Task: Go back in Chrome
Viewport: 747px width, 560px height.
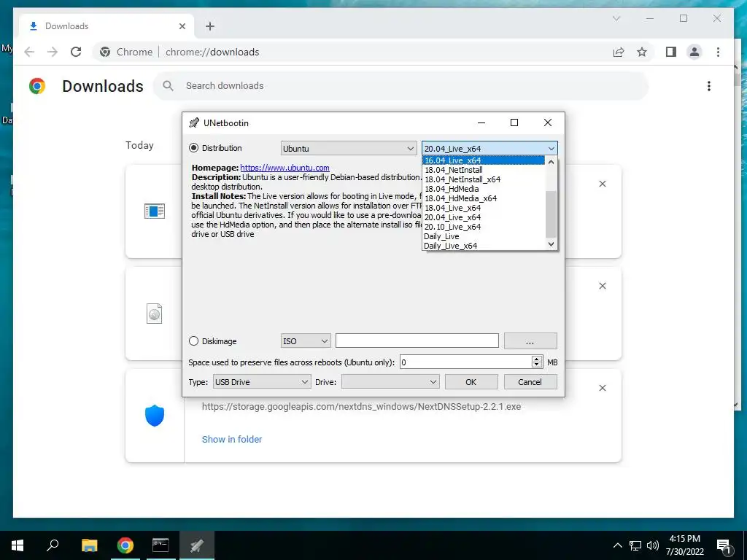Action: pos(29,52)
